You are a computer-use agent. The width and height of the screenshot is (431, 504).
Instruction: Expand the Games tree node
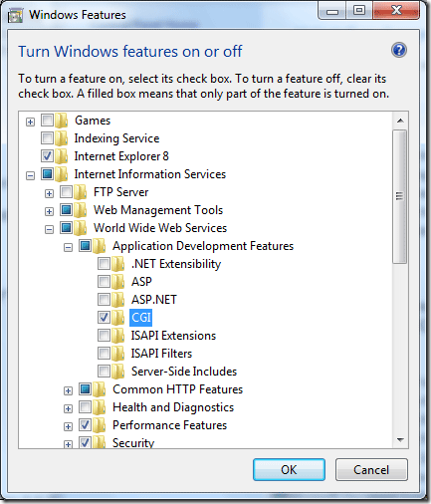(x=30, y=122)
